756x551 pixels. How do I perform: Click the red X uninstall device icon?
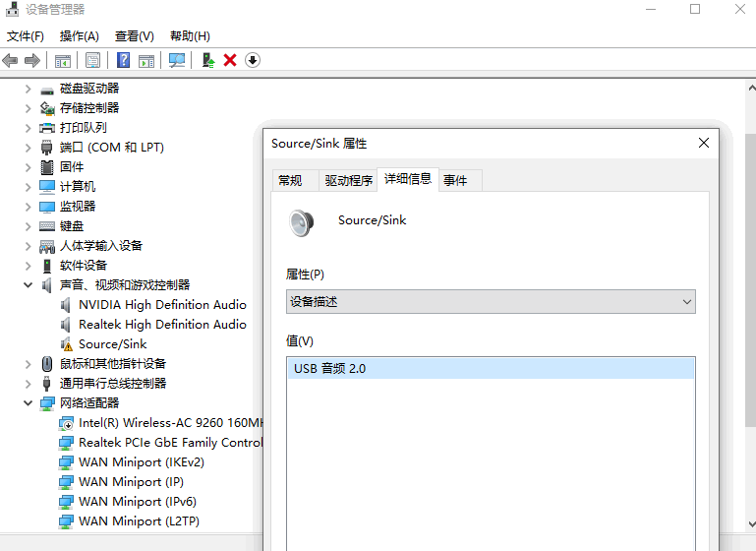click(x=230, y=60)
